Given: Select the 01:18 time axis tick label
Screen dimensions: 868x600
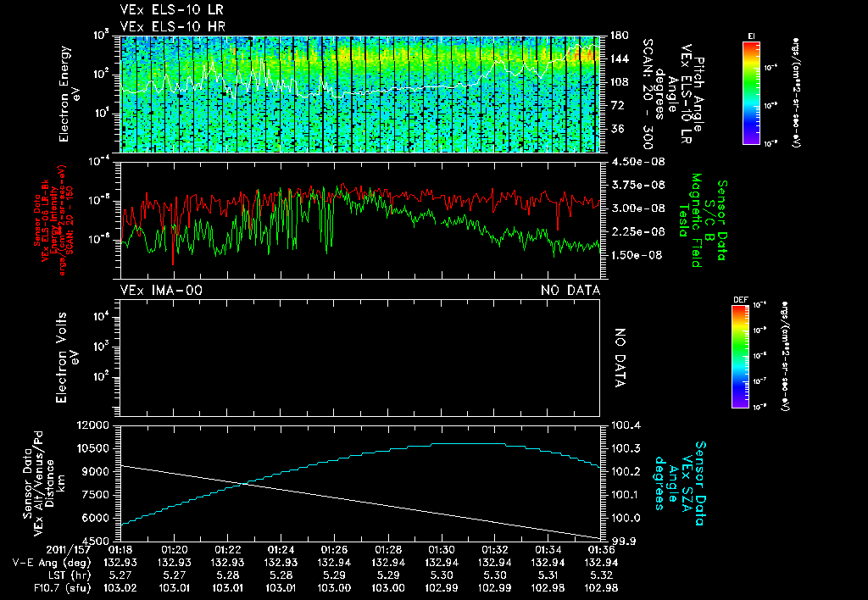Looking at the screenshot, I should tap(121, 549).
